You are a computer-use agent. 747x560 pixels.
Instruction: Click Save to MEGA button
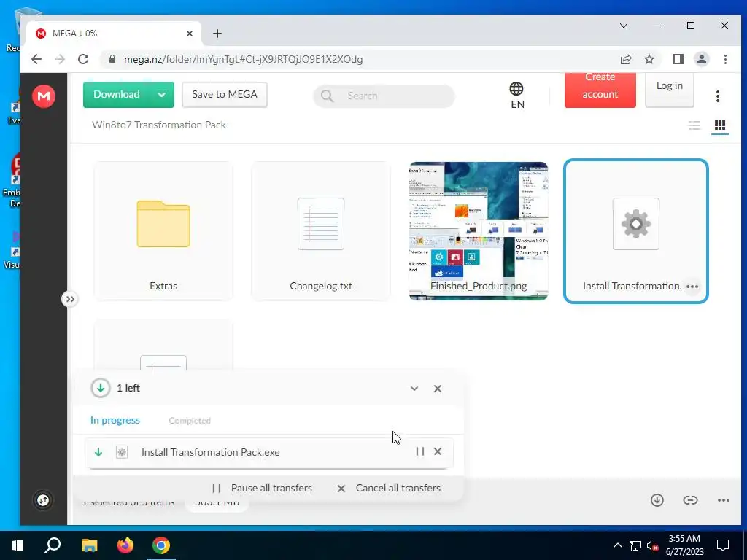pyautogui.click(x=225, y=94)
